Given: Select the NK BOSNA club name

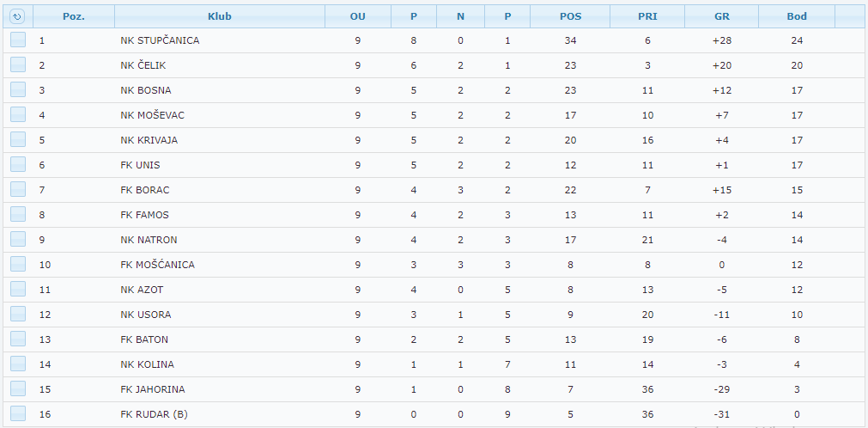Looking at the screenshot, I should coord(145,90).
